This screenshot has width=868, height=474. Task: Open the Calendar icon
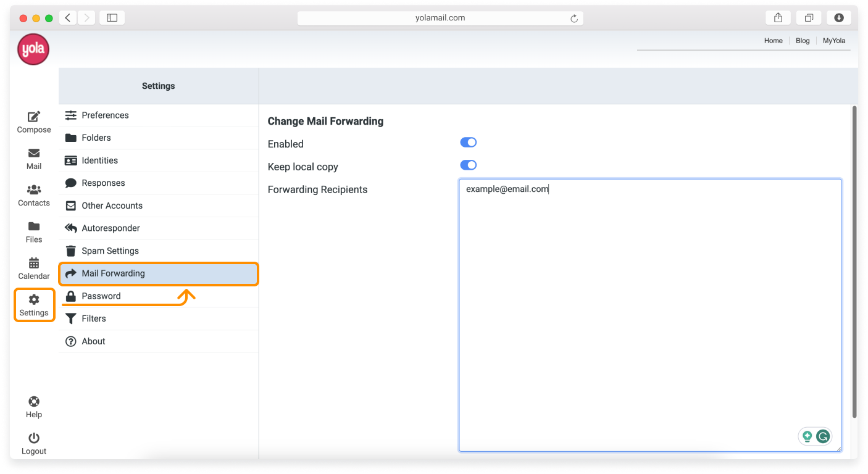(x=33, y=263)
